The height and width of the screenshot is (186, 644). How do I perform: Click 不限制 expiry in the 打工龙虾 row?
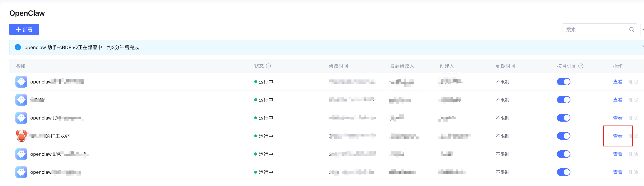502,136
